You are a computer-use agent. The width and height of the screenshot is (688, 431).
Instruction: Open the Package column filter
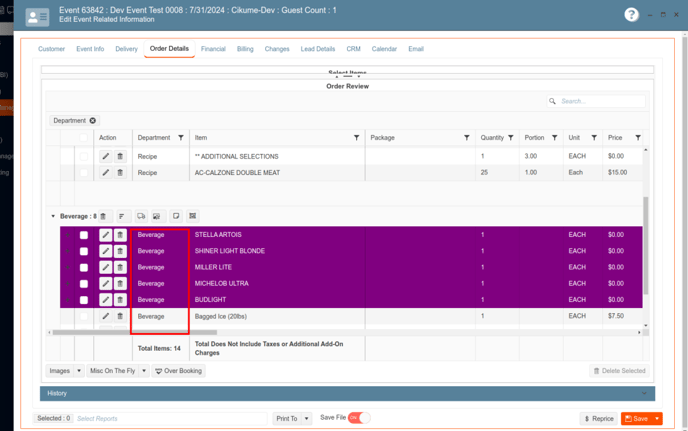click(466, 138)
